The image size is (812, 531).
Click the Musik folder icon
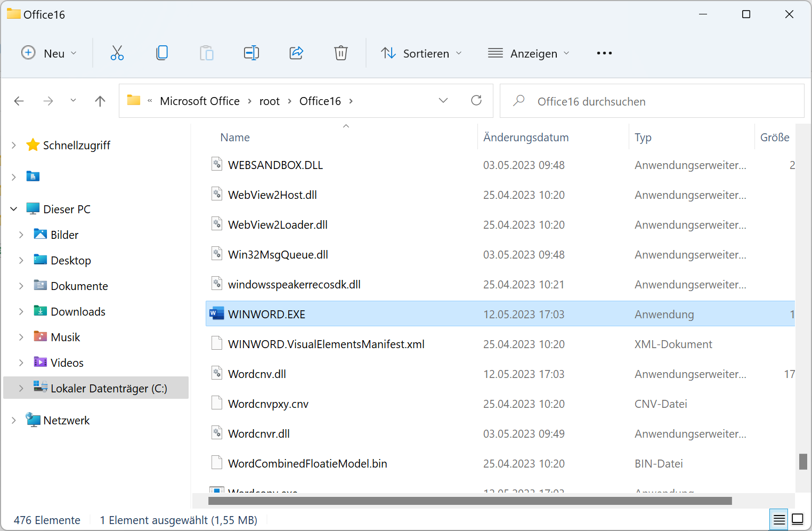click(40, 336)
